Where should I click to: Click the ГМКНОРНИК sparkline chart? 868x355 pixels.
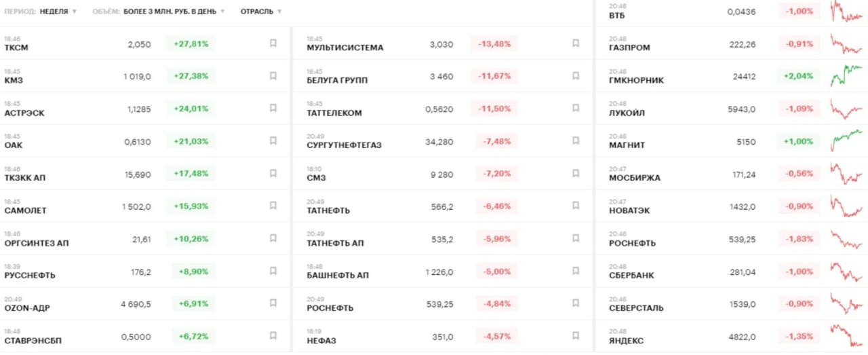point(847,76)
